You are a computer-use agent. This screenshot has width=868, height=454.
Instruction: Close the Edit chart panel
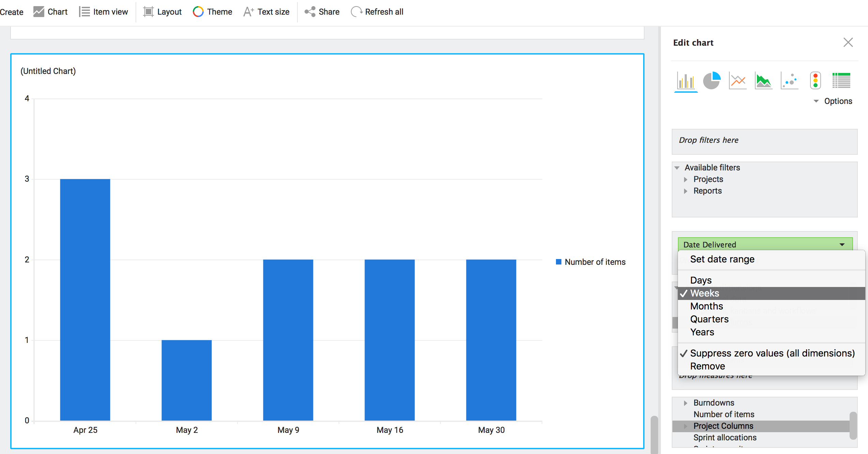[848, 43]
